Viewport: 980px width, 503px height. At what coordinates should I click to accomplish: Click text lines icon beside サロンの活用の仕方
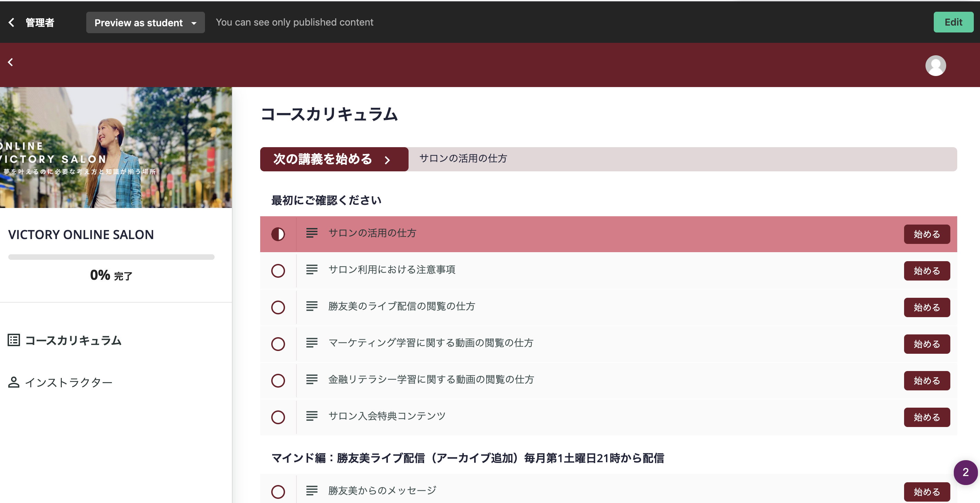pos(312,233)
